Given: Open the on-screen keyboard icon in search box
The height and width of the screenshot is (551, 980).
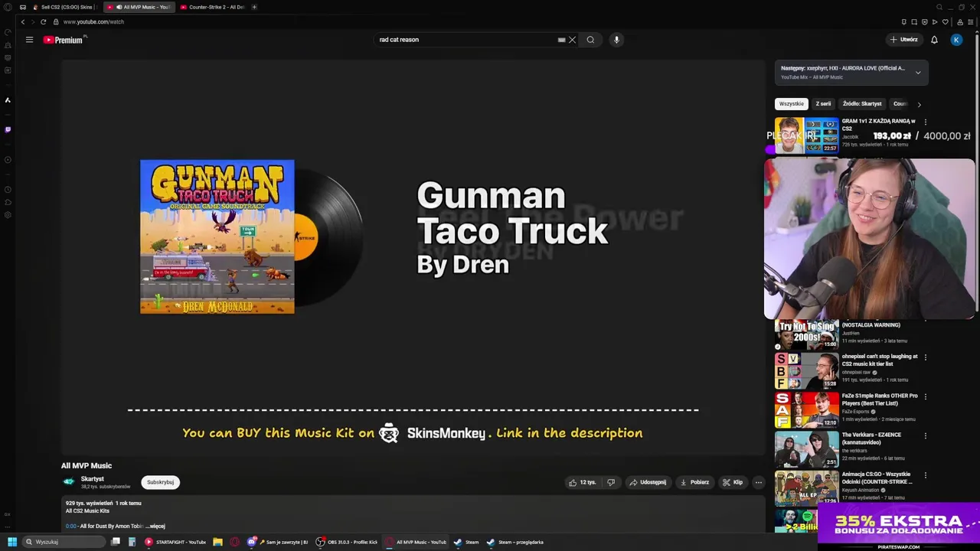Looking at the screenshot, I should [561, 40].
